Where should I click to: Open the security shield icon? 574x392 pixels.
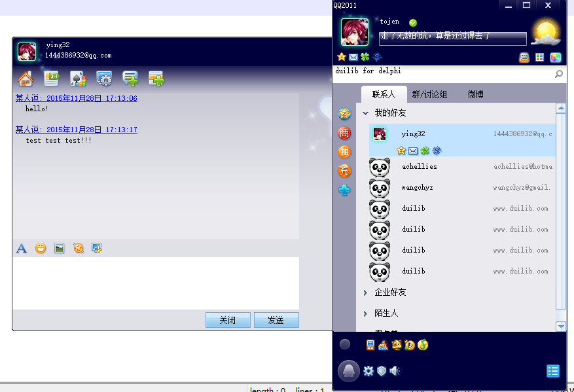coord(382,371)
